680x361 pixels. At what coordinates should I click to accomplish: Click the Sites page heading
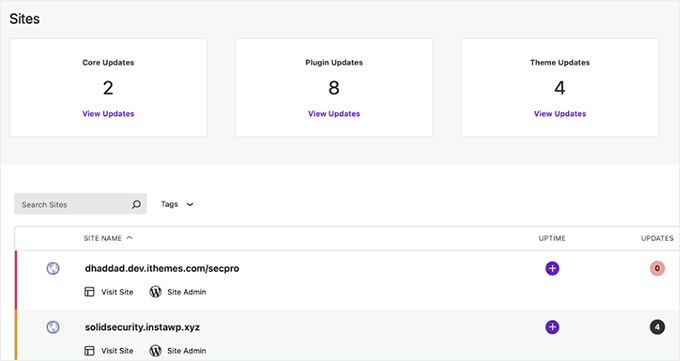pos(25,19)
